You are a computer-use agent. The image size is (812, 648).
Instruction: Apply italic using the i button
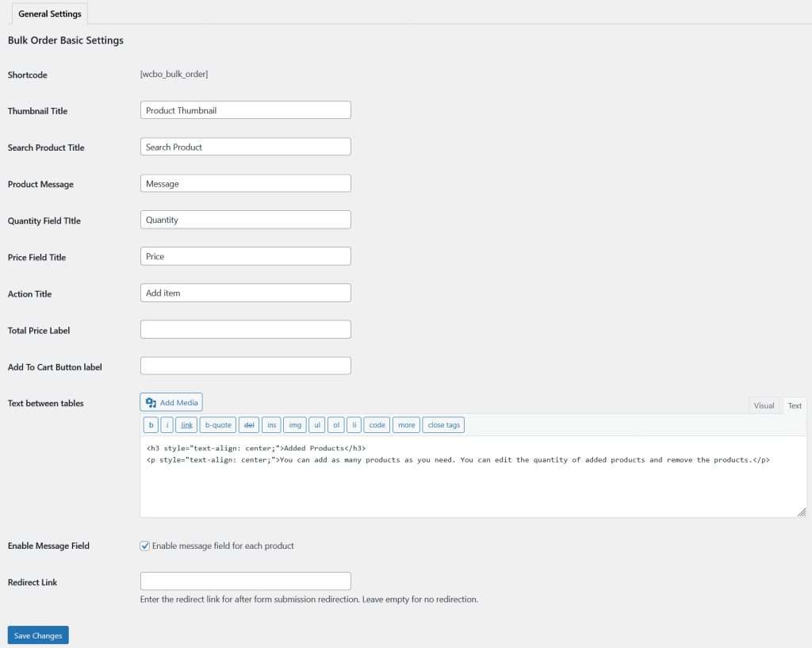(x=167, y=425)
